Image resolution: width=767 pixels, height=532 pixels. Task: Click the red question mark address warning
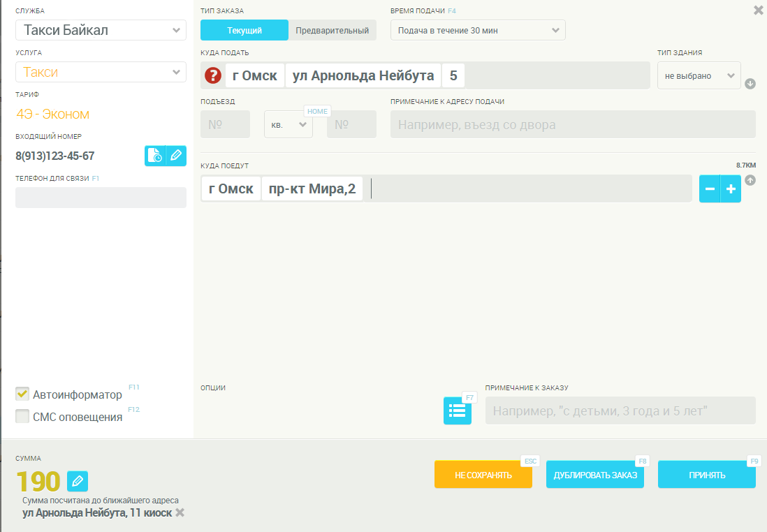pos(213,75)
